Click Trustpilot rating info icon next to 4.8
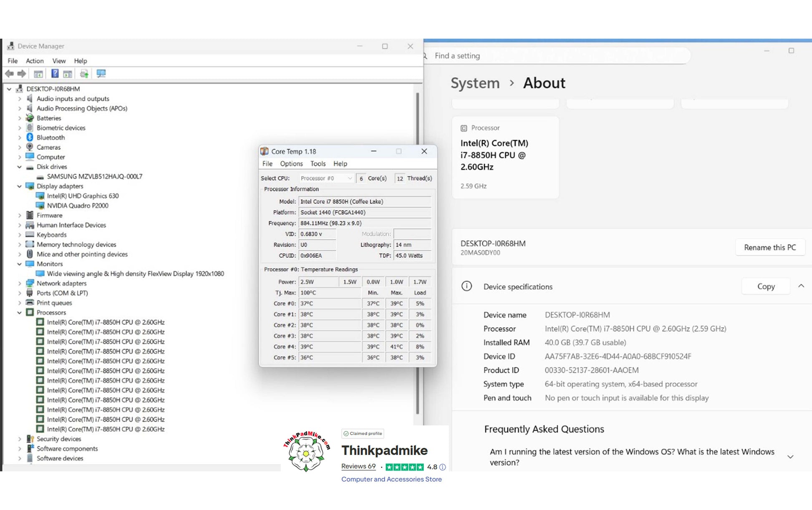 pyautogui.click(x=442, y=467)
